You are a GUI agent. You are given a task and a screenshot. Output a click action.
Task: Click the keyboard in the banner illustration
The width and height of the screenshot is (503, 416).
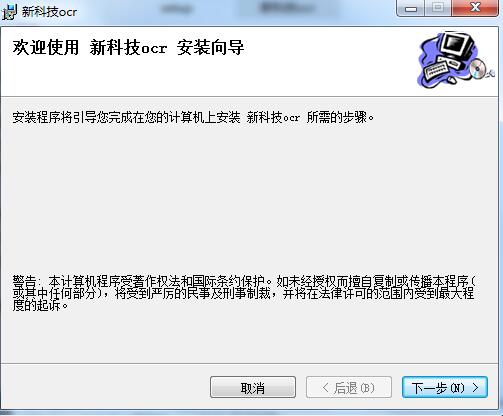coord(435,69)
